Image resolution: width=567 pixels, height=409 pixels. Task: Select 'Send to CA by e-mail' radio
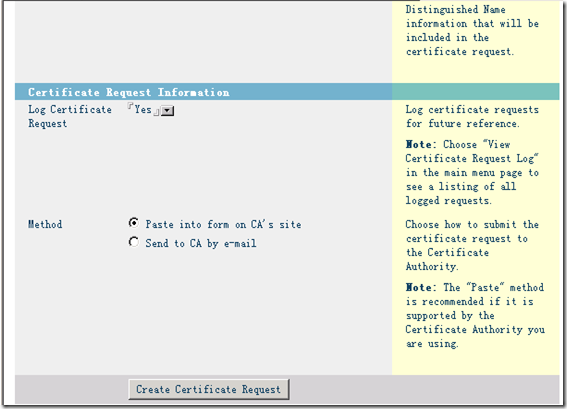[133, 242]
